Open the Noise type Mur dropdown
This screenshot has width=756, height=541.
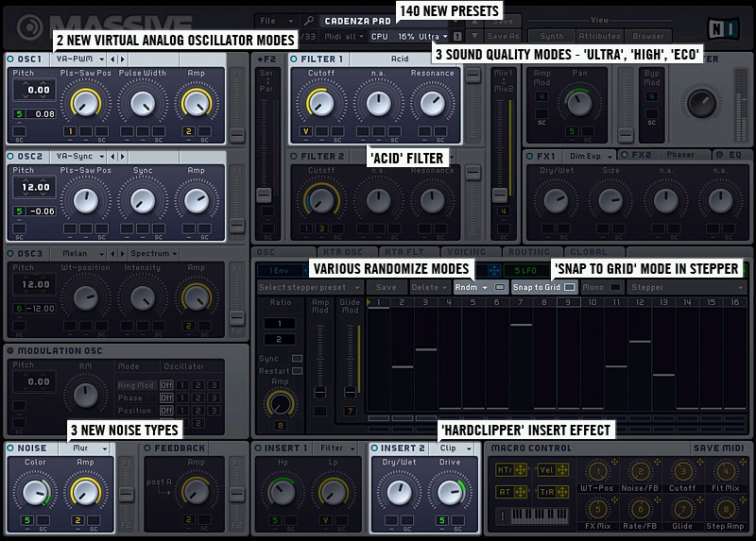tap(86, 448)
